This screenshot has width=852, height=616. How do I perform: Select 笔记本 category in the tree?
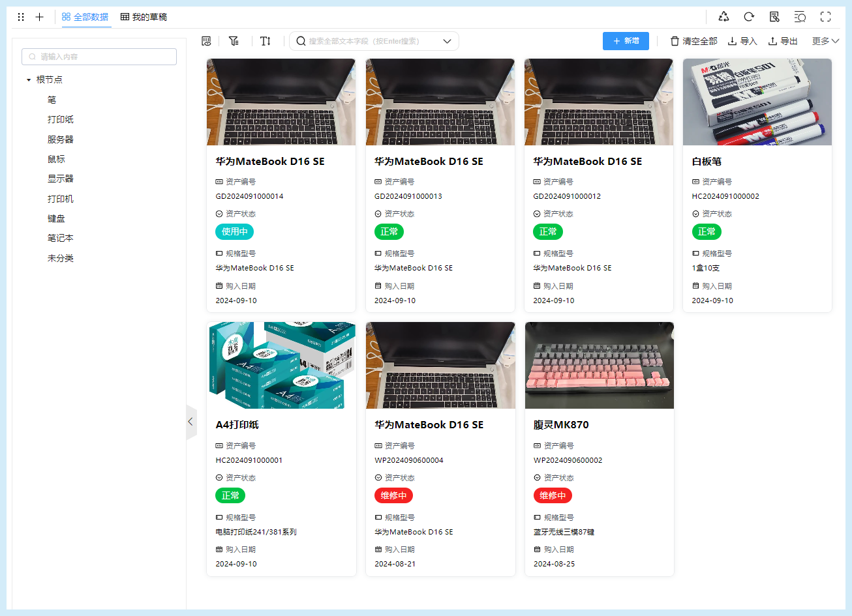pyautogui.click(x=61, y=239)
